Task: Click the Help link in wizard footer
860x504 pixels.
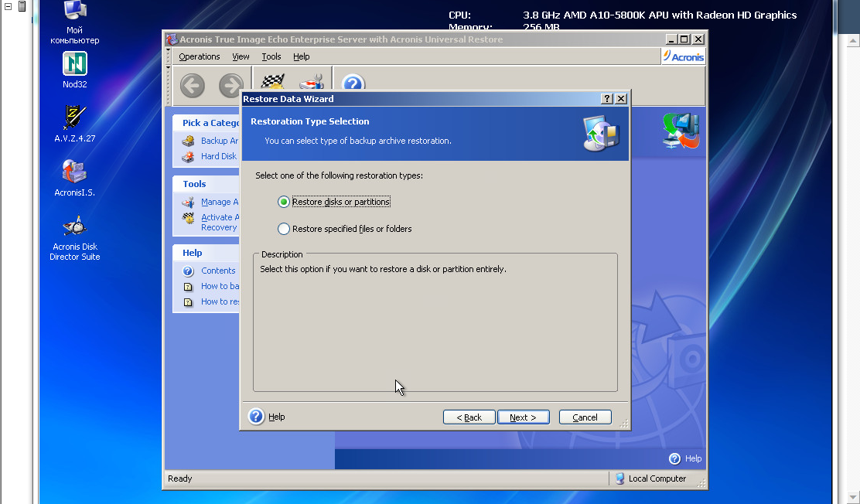Action: click(276, 417)
